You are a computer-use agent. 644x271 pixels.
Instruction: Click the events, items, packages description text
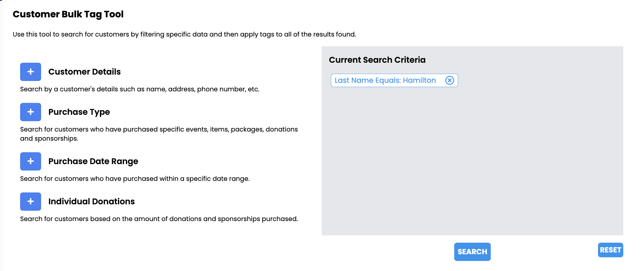[159, 134]
